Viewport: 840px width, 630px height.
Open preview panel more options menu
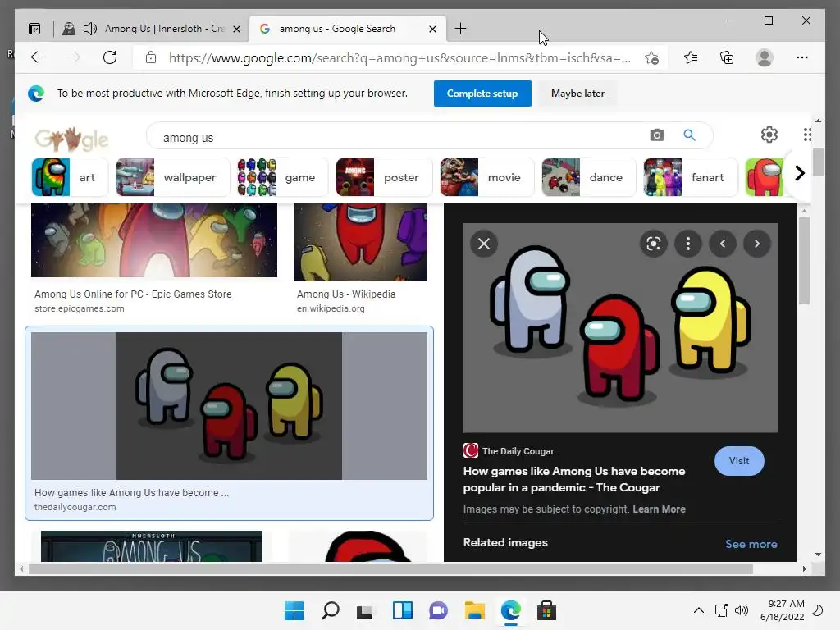688,244
